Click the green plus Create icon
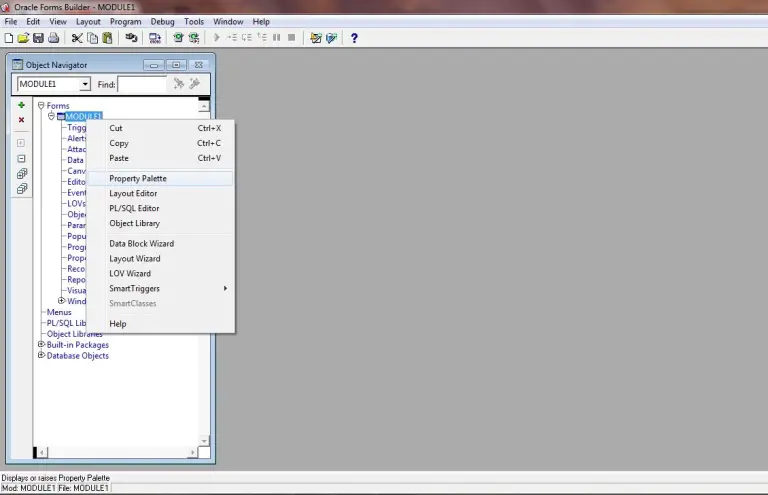The image size is (768, 495). tap(21, 105)
